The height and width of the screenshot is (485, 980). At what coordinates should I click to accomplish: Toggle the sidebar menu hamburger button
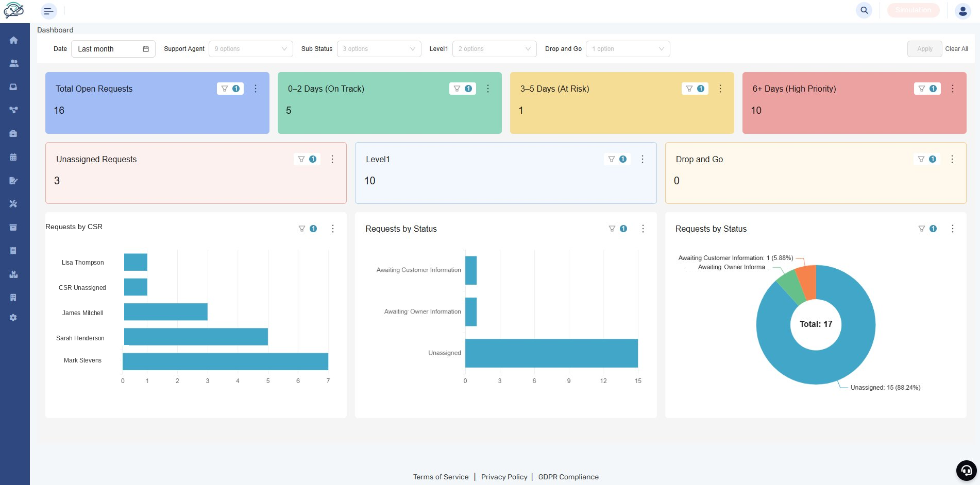coord(48,11)
